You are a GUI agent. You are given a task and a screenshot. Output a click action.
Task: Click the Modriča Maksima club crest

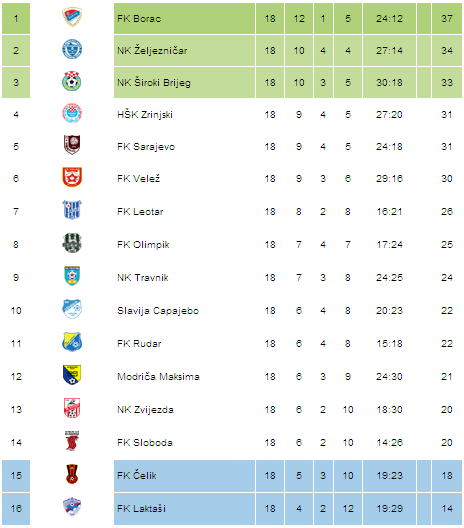click(72, 375)
